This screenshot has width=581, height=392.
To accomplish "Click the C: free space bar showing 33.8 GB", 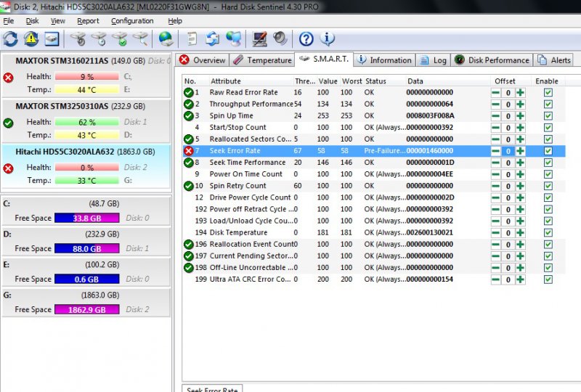I will tap(87, 218).
